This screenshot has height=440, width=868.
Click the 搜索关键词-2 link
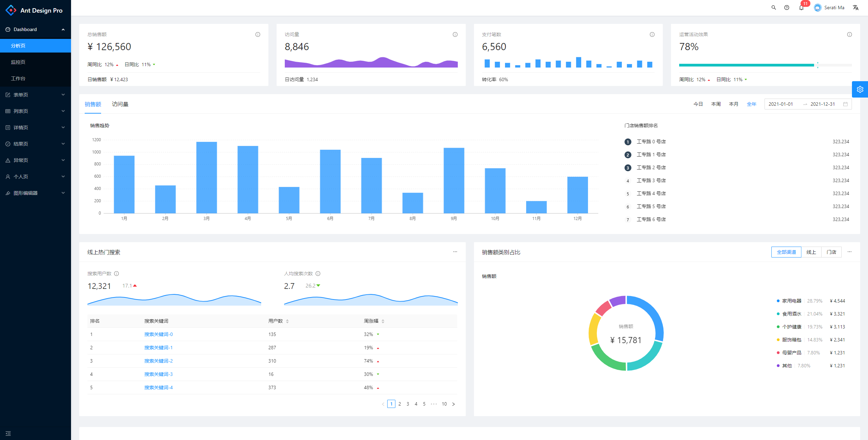[158, 361]
